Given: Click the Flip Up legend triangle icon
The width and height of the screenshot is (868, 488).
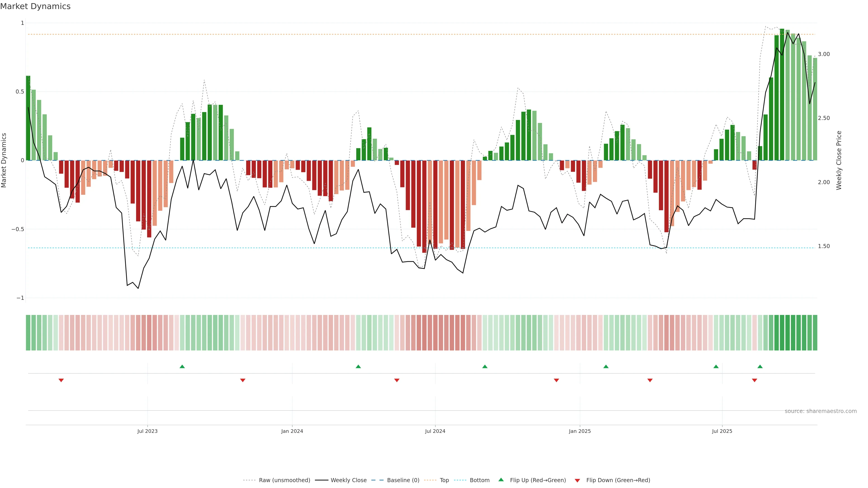Looking at the screenshot, I should pyautogui.click(x=501, y=480).
